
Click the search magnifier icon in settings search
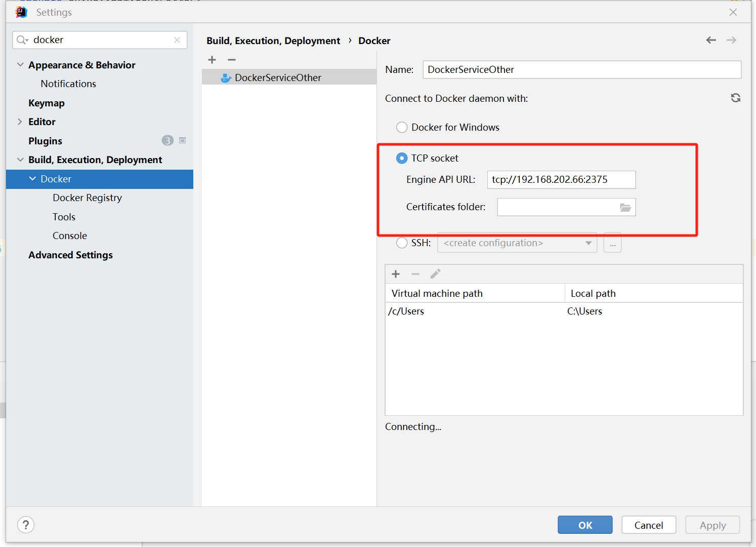(x=21, y=40)
